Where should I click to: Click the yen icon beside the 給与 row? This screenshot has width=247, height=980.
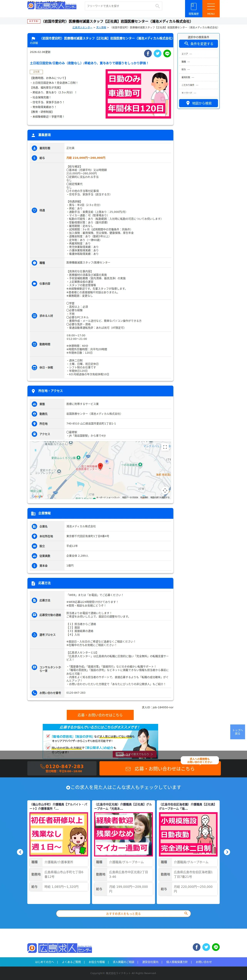[x=34, y=158]
